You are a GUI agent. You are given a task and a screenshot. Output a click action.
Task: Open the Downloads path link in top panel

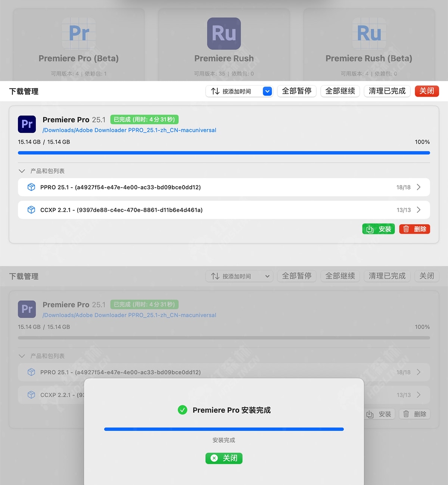[x=129, y=130]
